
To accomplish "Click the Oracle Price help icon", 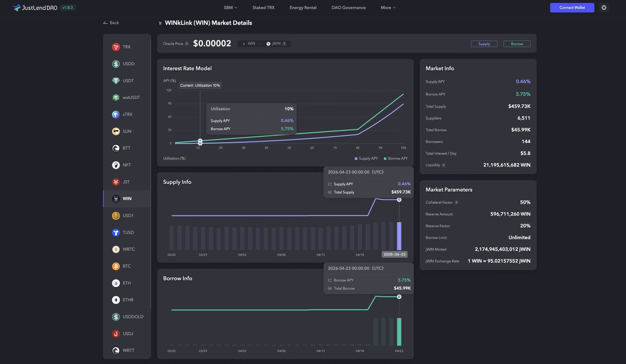I will tap(187, 44).
